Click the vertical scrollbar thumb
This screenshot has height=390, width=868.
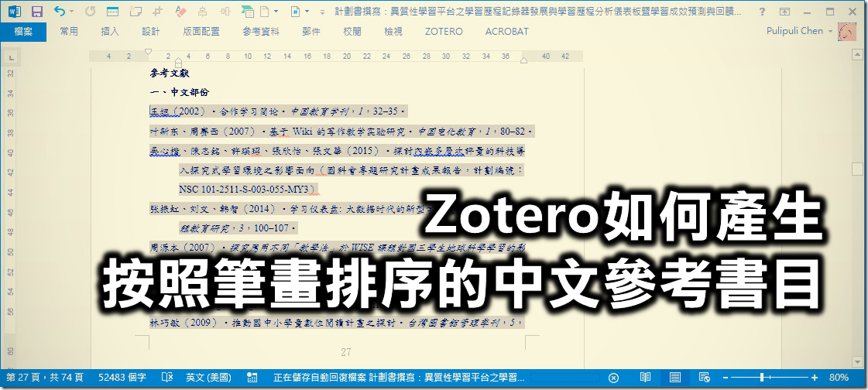tap(857, 169)
